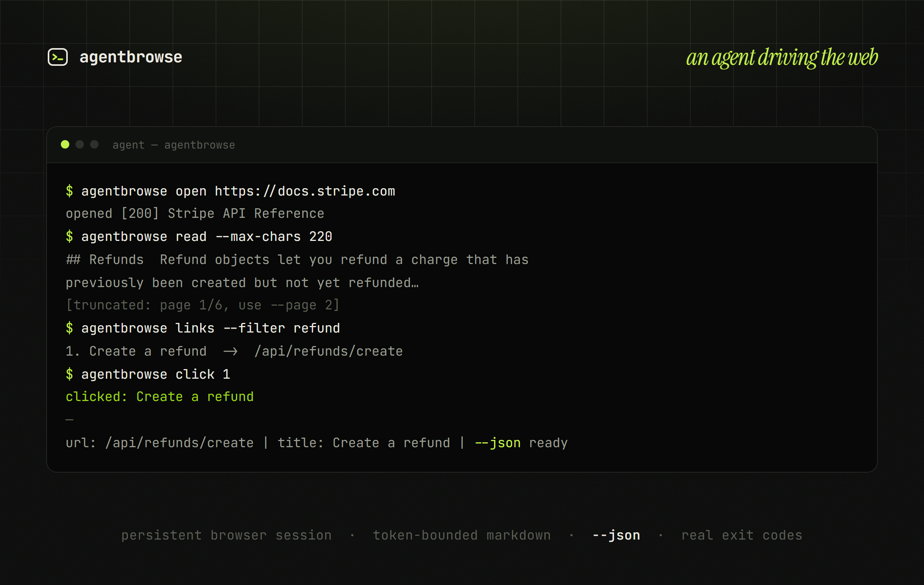Click the status line starting 'url: /api/refunds/create'

point(316,443)
